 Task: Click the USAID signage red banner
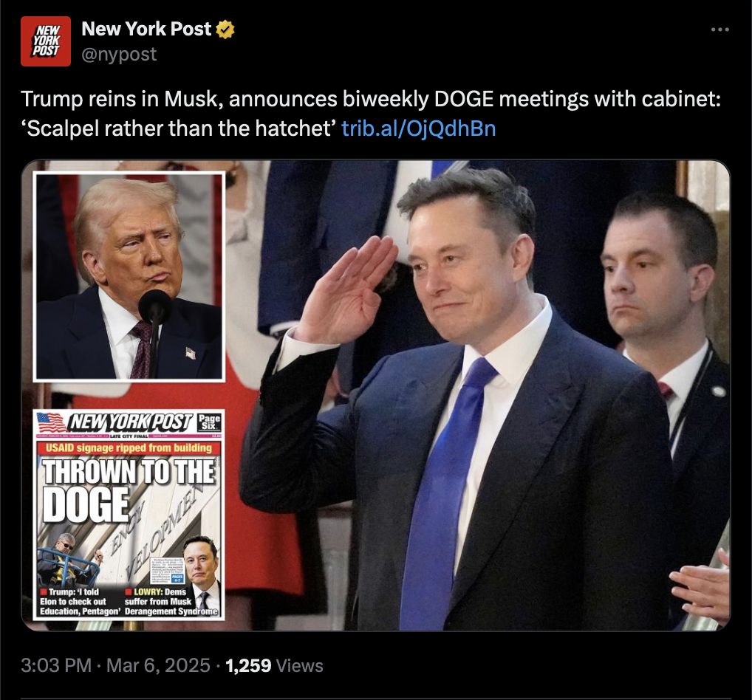pos(129,447)
